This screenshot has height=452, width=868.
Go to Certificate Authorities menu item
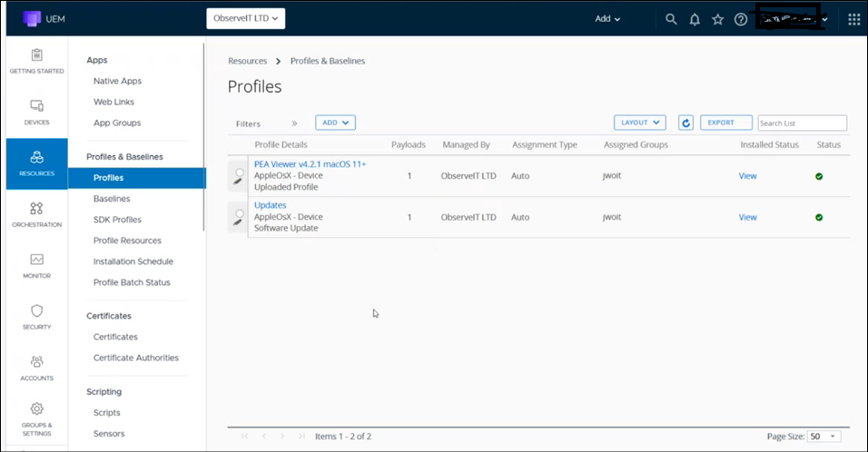(x=135, y=358)
